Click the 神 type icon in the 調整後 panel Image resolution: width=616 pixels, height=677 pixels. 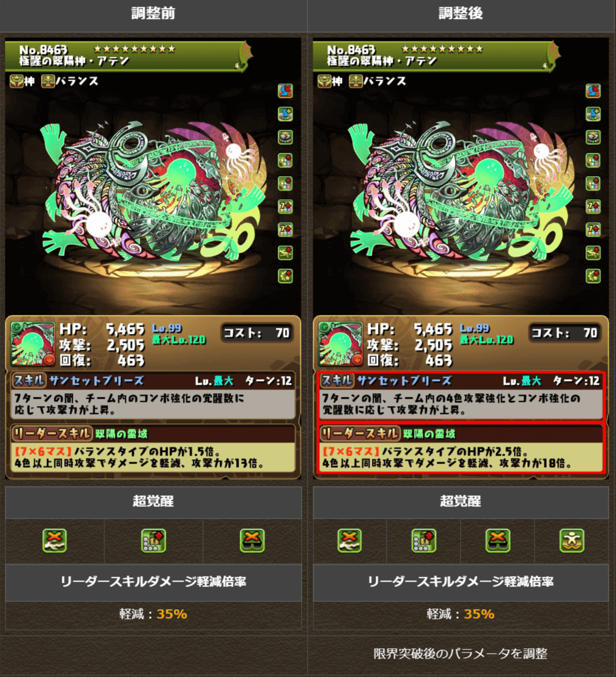click(x=324, y=81)
